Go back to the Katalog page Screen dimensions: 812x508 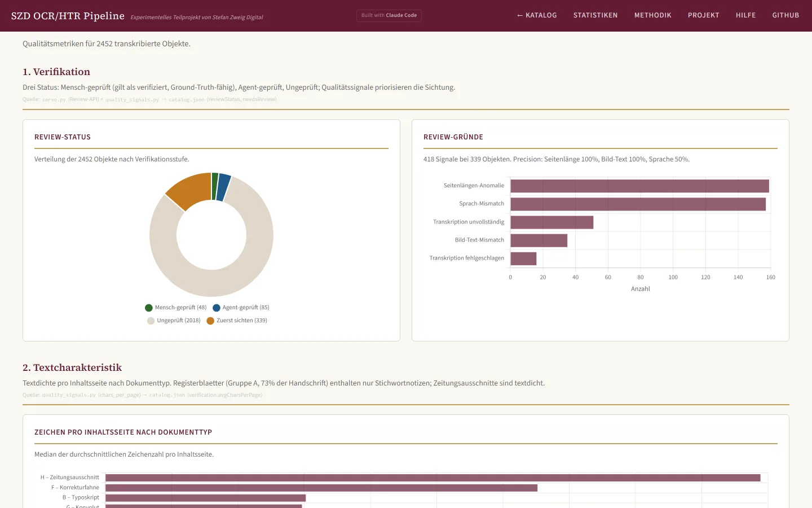click(537, 15)
